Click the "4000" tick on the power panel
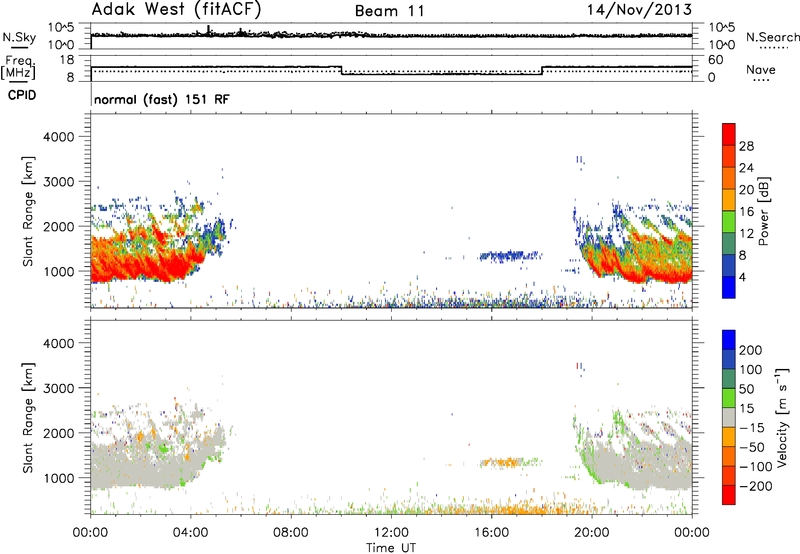The width and height of the screenshot is (800, 554). pyautogui.click(x=58, y=137)
